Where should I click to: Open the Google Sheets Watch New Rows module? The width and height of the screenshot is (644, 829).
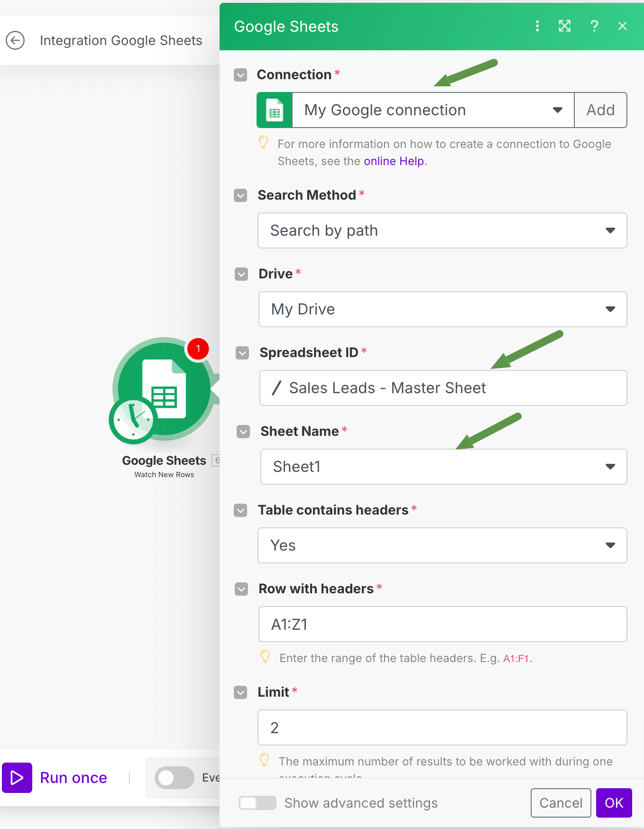pyautogui.click(x=164, y=389)
